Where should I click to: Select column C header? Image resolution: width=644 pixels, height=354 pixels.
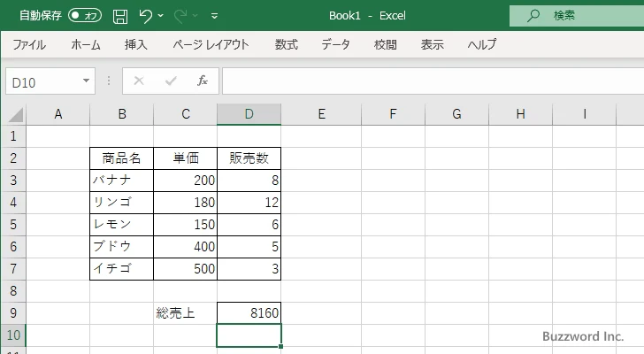click(185, 114)
